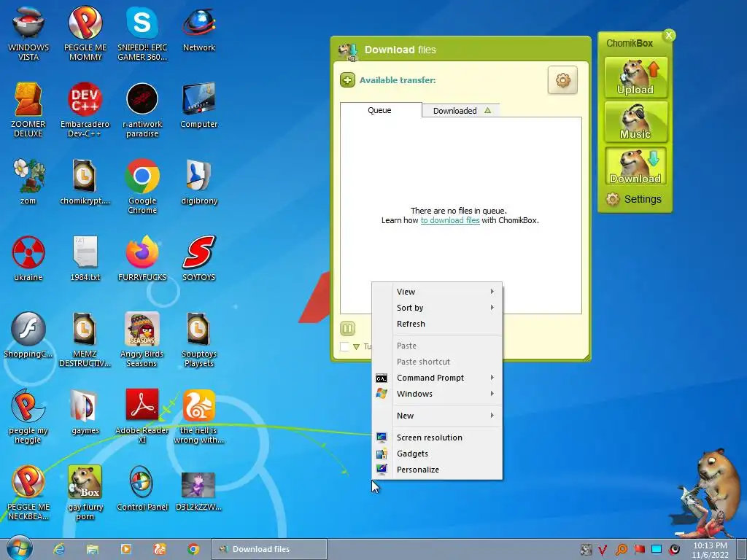The width and height of the screenshot is (747, 560).
Task: Select the ukraine desktop icon
Action: click(x=28, y=259)
